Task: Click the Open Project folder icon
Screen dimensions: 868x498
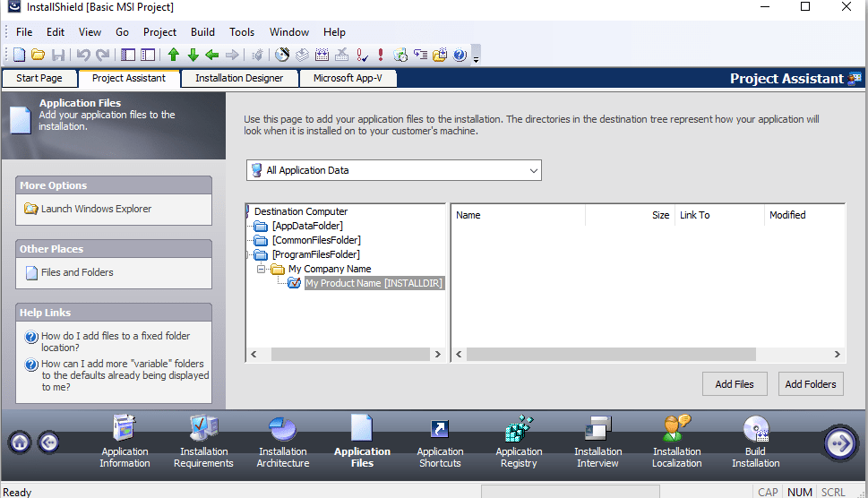Action: tap(39, 55)
